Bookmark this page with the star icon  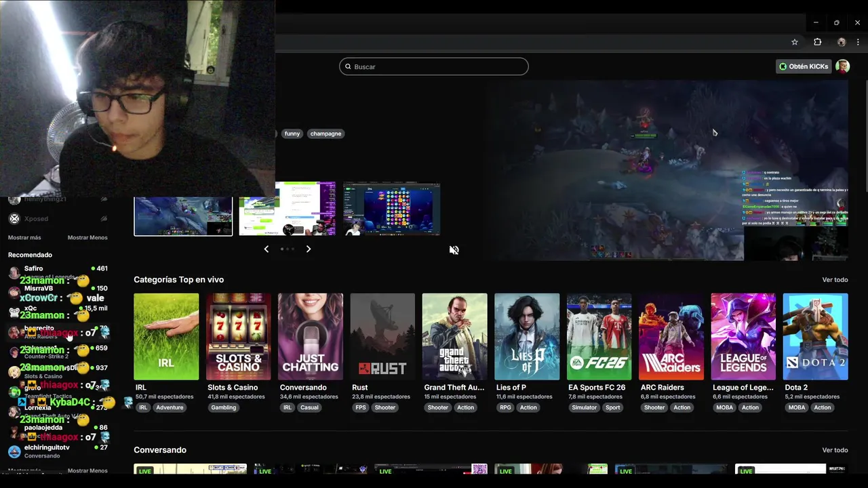click(x=795, y=42)
